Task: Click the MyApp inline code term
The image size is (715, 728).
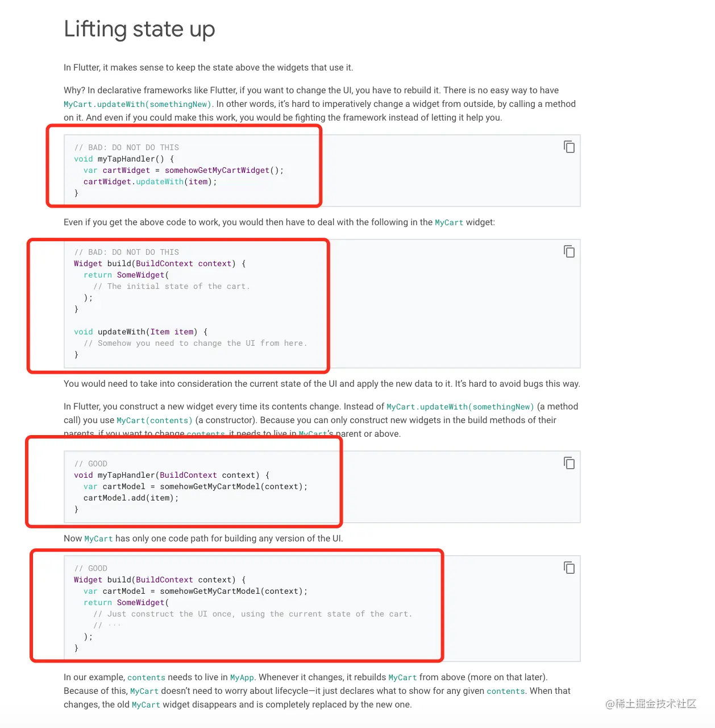Action: (242, 678)
